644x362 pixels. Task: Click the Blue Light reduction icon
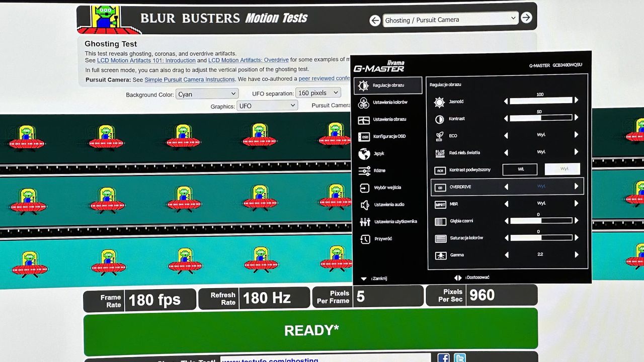click(440, 153)
